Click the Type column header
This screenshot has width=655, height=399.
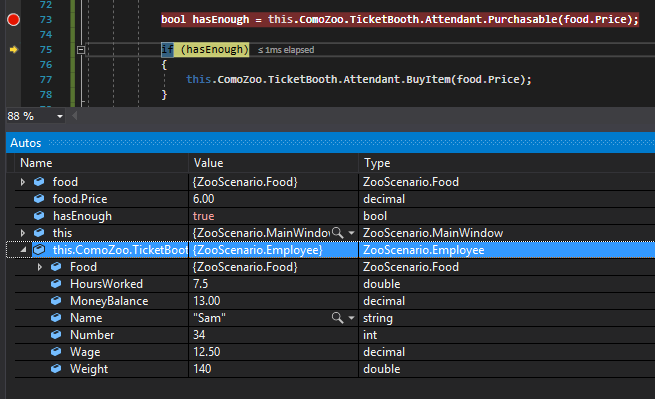pos(507,163)
